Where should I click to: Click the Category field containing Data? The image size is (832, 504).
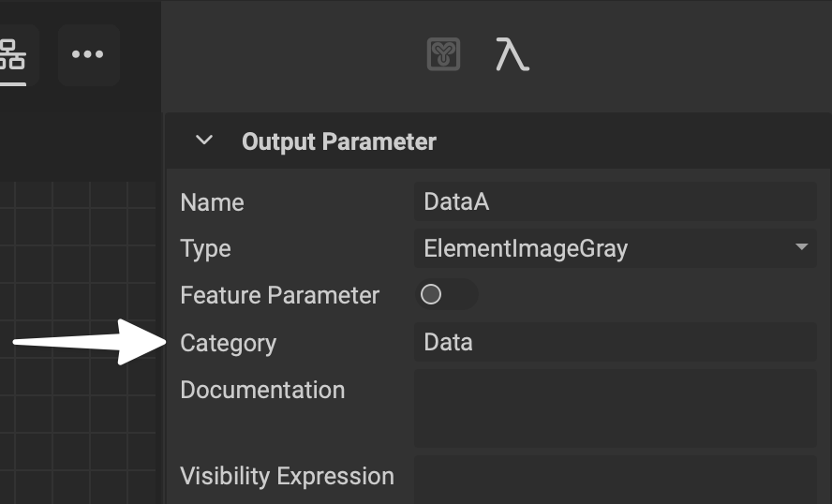point(614,342)
